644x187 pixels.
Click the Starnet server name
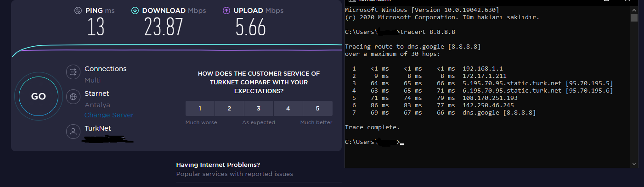point(97,93)
